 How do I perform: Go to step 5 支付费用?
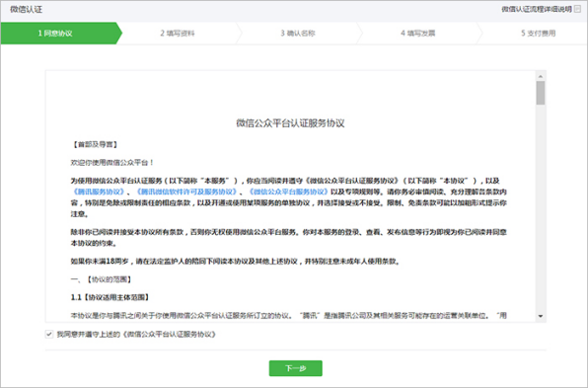coord(538,33)
